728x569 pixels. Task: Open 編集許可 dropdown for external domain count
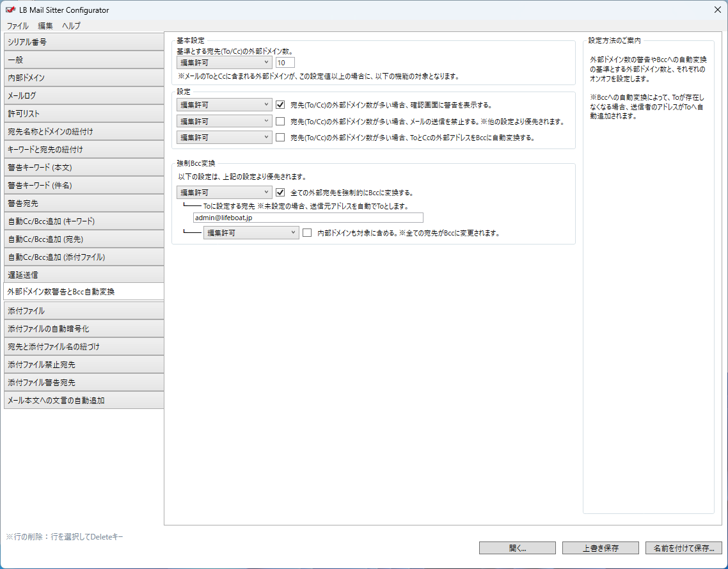225,63
